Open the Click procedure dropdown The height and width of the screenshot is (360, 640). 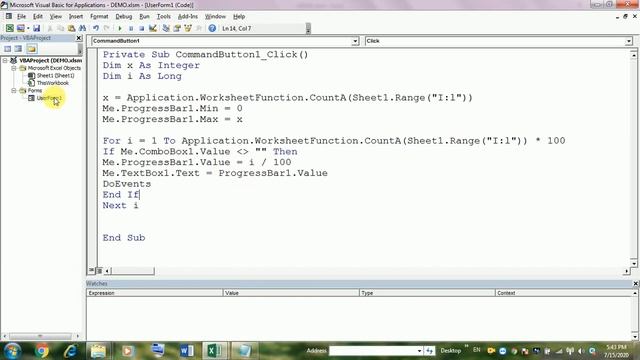pos(629,41)
